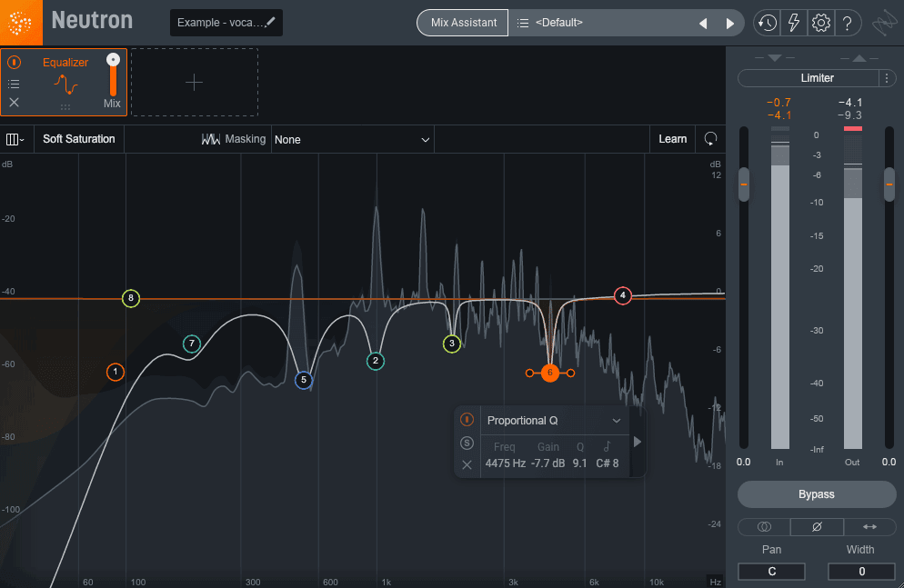
Task: Toggle swap channels arrow icon
Action: point(869,526)
